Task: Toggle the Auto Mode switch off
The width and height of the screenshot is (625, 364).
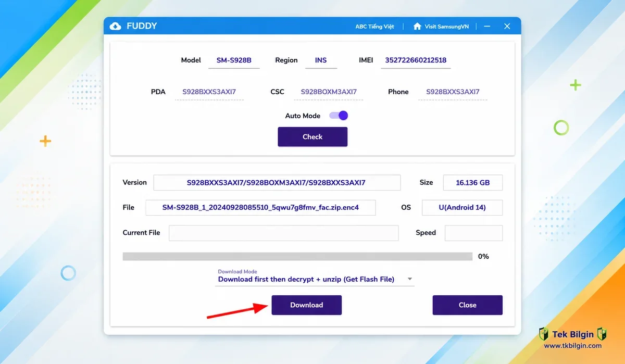Action: point(339,116)
